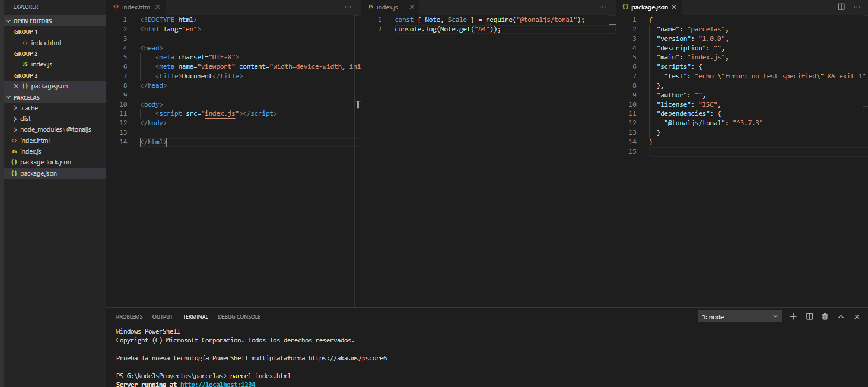Open index.html in the PARCELAS file tree

(x=55, y=141)
